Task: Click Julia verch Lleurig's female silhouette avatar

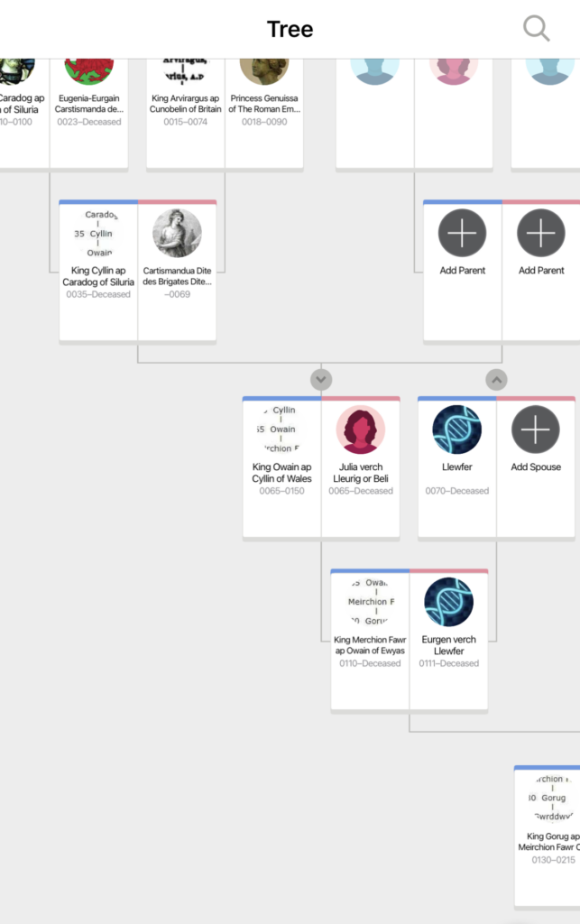Action: [x=361, y=430]
